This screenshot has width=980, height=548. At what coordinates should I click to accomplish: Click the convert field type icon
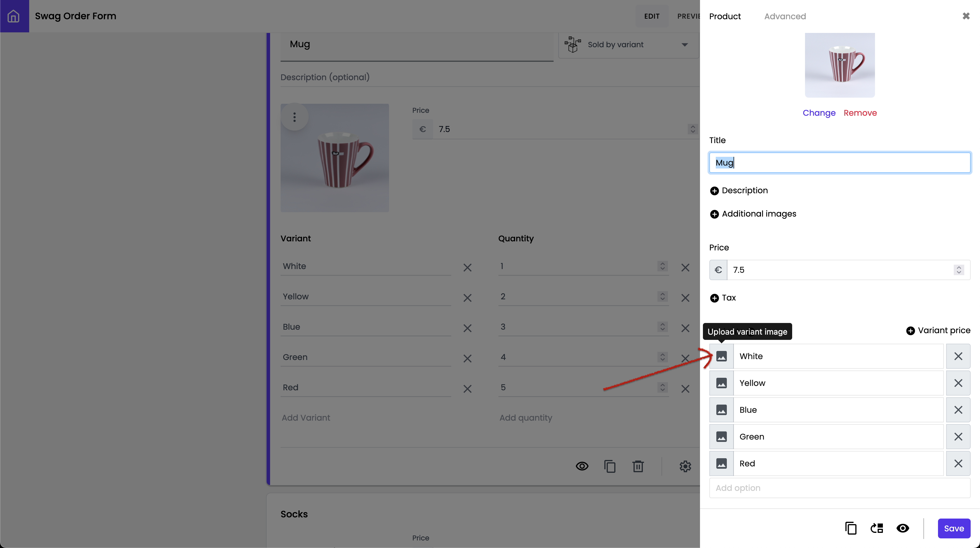877,528
